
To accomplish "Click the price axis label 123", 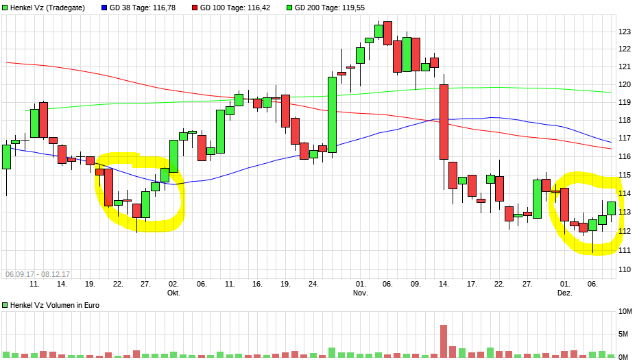I will (625, 32).
